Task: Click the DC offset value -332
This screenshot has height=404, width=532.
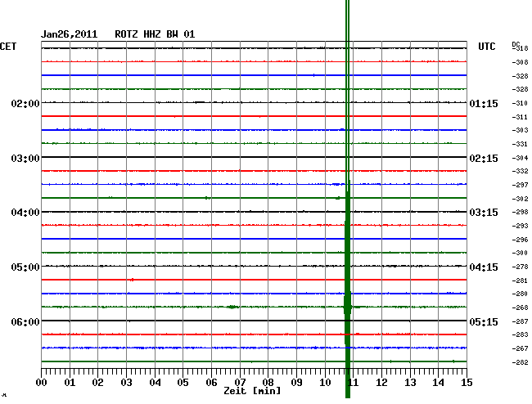Action: pyautogui.click(x=520, y=171)
